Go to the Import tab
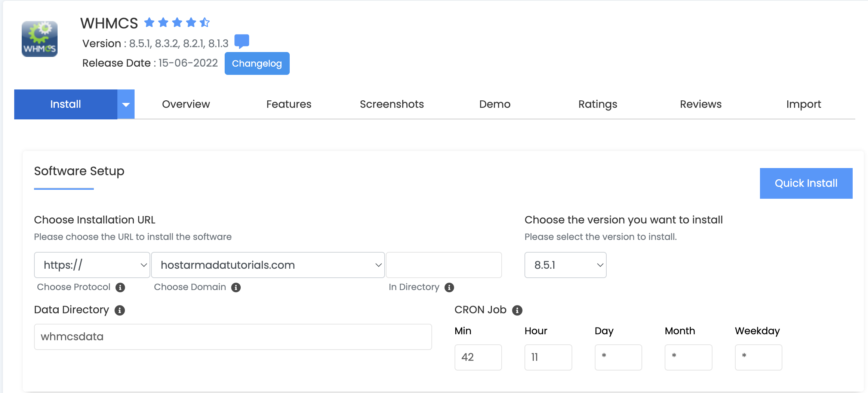Viewport: 868px width, 393px height. [803, 104]
